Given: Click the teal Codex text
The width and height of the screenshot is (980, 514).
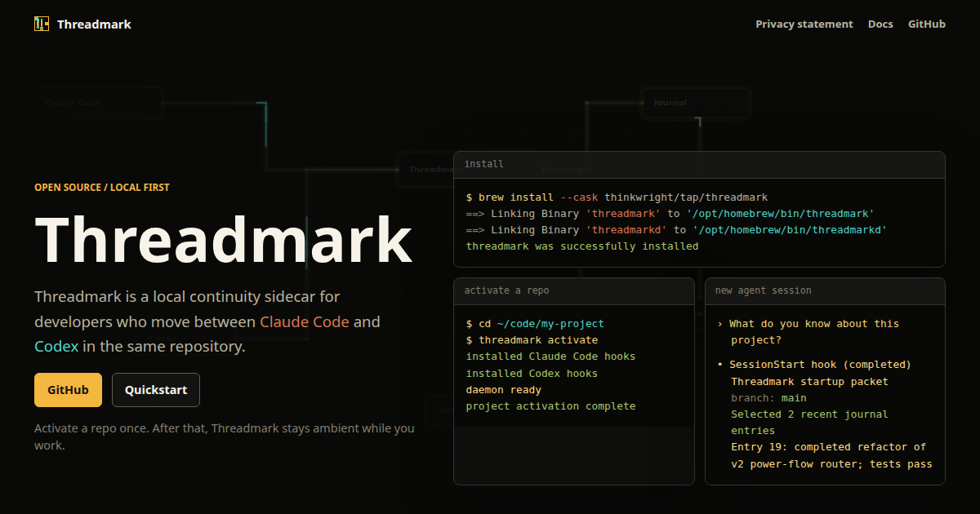Looking at the screenshot, I should point(56,346).
